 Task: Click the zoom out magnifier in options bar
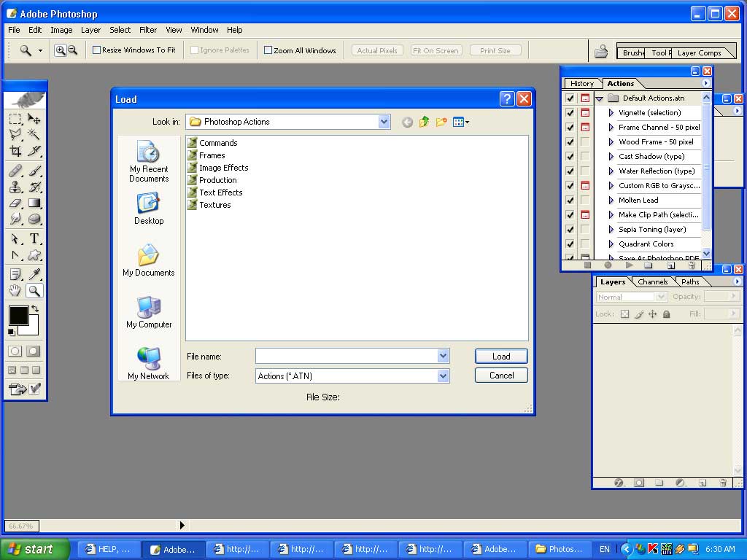72,50
